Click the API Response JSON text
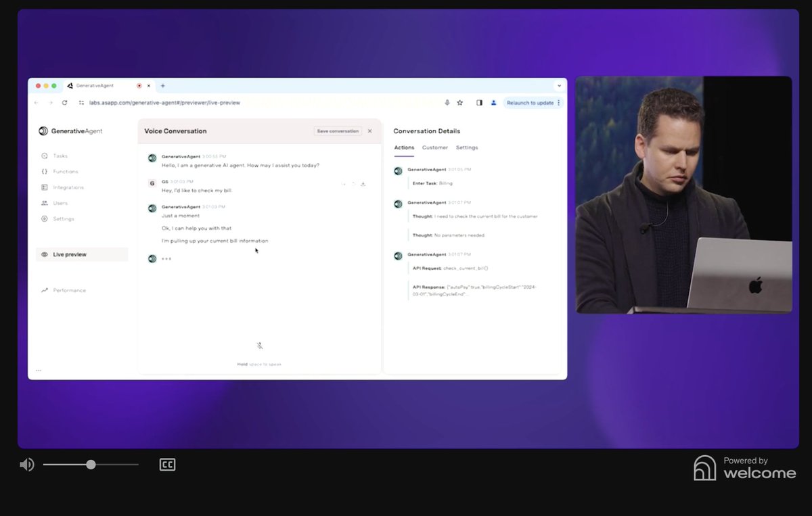This screenshot has width=812, height=516. [474, 291]
